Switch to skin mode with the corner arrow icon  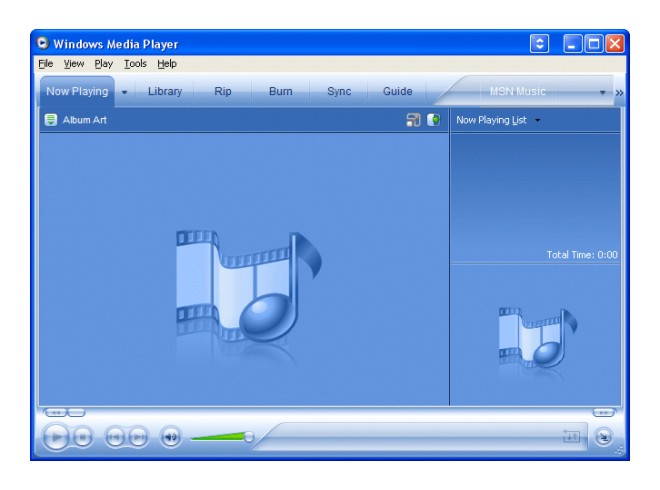[604, 437]
